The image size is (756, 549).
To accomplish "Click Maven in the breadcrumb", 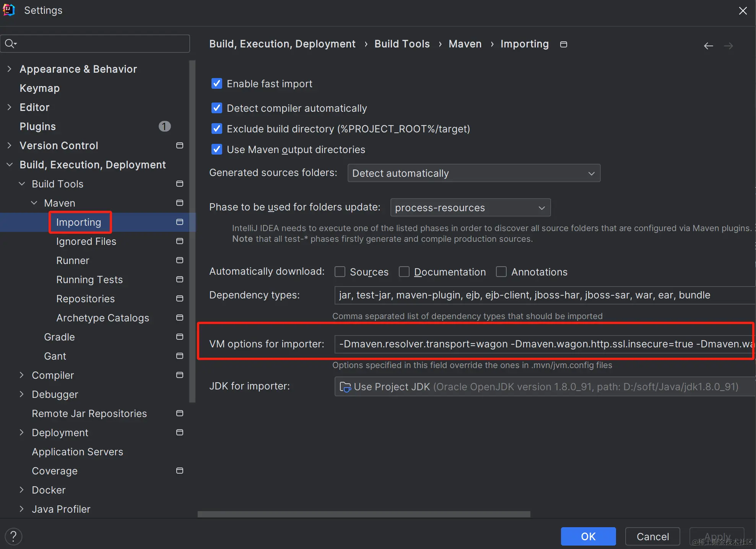I will pyautogui.click(x=465, y=44).
